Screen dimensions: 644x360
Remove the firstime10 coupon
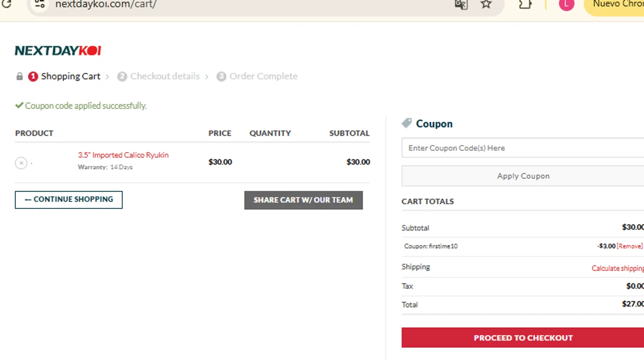click(630, 246)
